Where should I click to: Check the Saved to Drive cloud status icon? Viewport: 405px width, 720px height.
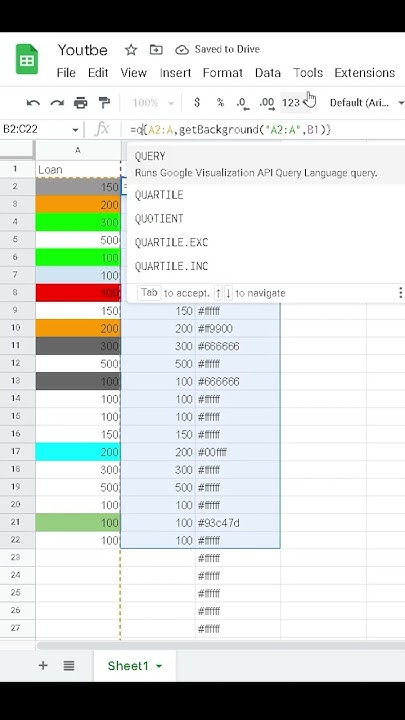tap(182, 50)
